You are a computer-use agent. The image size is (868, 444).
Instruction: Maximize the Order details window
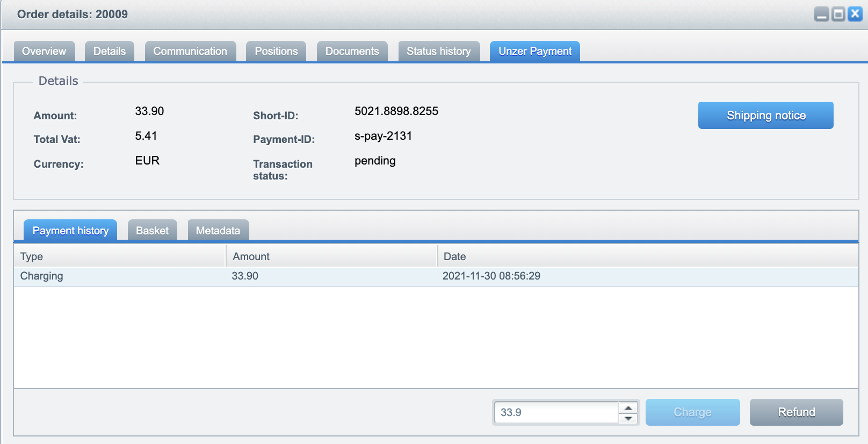(x=838, y=15)
